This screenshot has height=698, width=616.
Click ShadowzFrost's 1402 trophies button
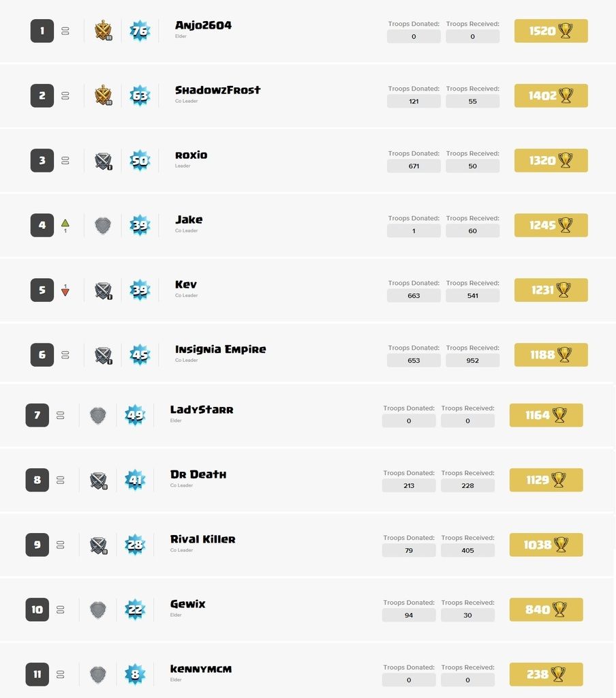[x=551, y=95]
